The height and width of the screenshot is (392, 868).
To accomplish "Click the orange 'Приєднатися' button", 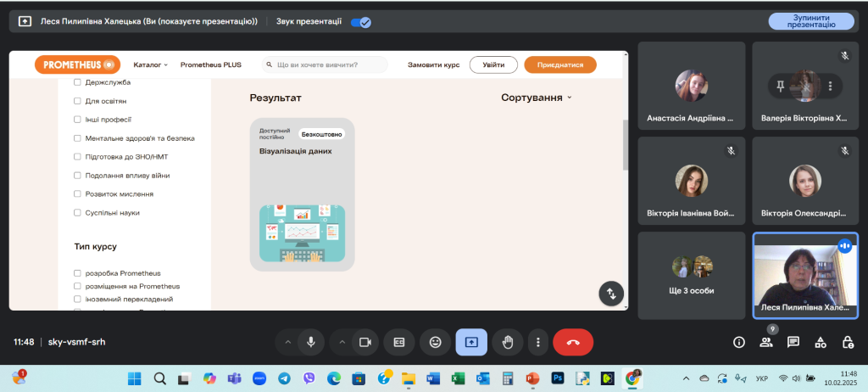I will click(559, 64).
